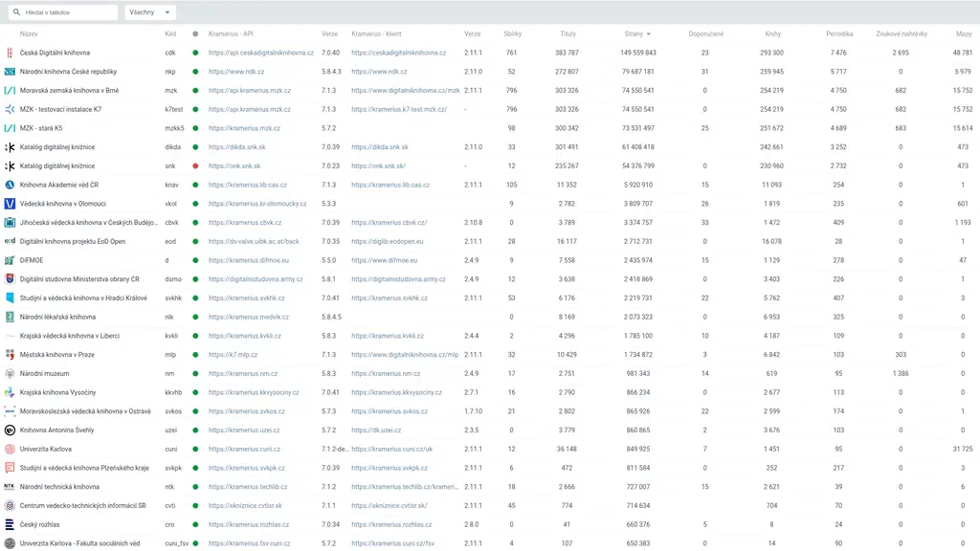Sort table by Tituly column
Viewport: 980px width, 551px height.
tap(568, 34)
